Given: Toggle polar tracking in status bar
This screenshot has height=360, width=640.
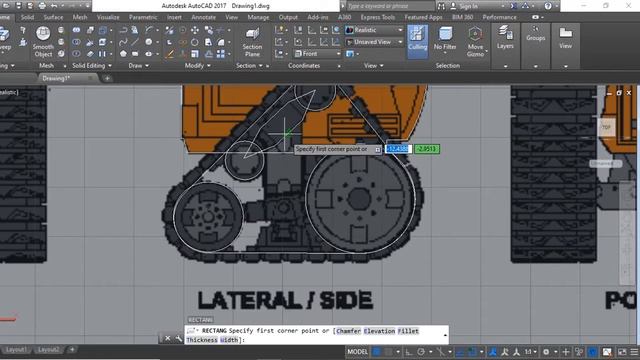Looking at the screenshot, I should click(x=421, y=351).
